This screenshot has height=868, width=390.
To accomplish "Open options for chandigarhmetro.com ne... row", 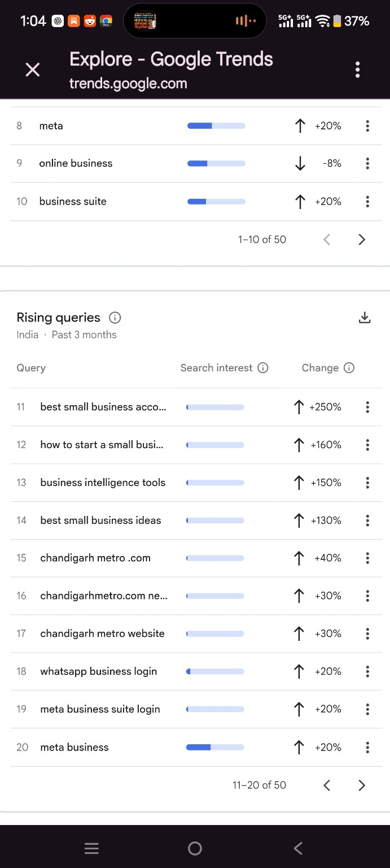I will click(x=367, y=596).
